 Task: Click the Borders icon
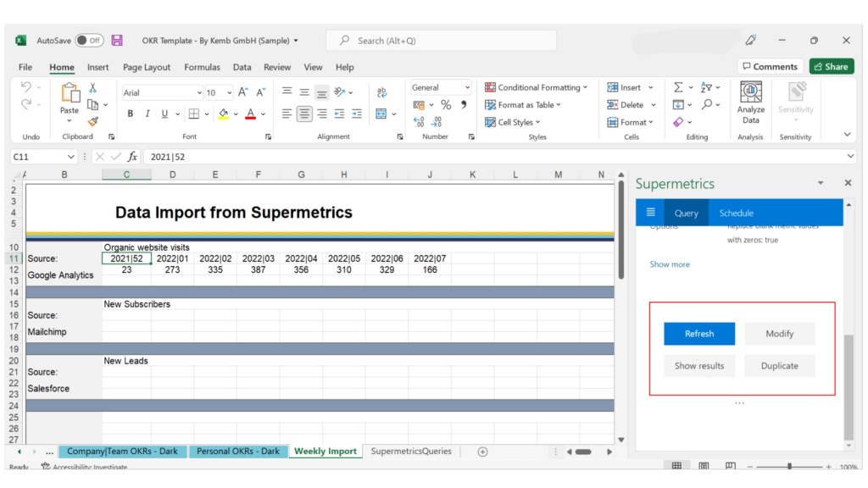194,114
